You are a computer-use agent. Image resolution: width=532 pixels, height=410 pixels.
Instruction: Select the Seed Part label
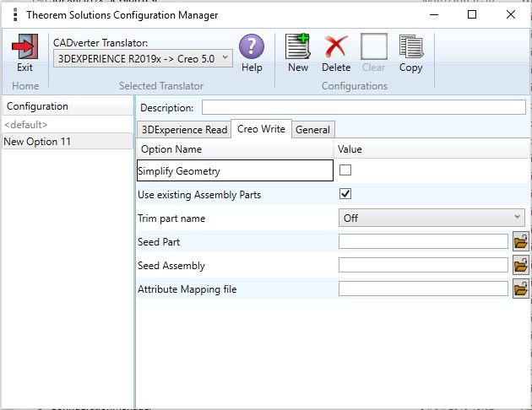point(159,242)
